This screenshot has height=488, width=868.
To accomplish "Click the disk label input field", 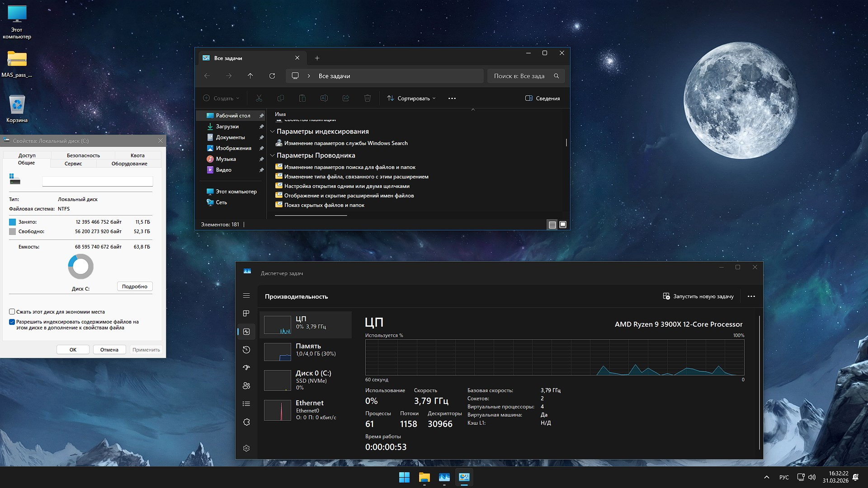I will [x=97, y=181].
